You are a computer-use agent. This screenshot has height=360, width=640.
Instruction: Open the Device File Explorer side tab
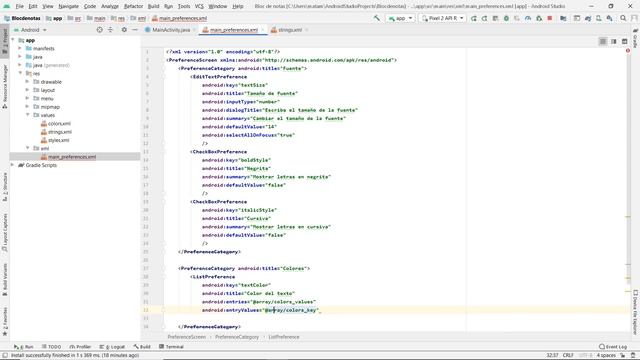tap(635, 312)
